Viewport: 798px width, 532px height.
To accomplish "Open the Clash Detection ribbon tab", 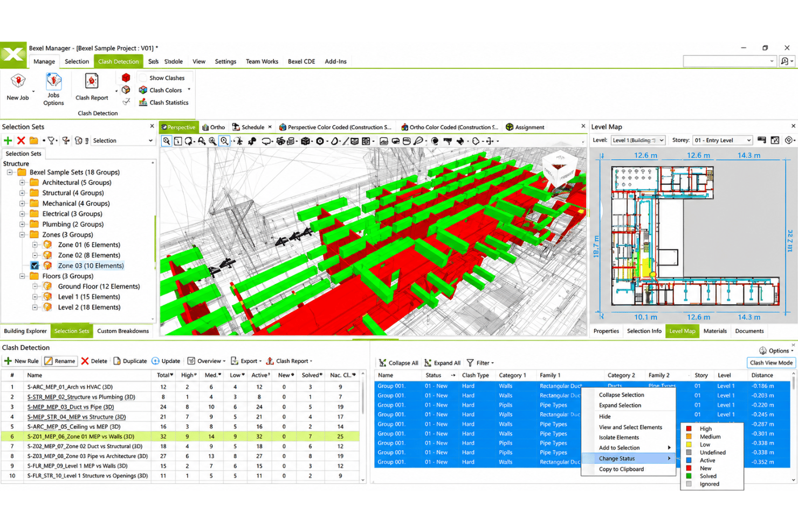I will 119,61.
